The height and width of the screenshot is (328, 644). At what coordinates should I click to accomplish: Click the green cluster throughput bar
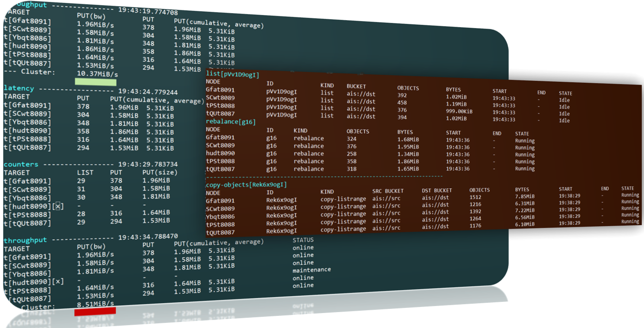[x=95, y=81]
